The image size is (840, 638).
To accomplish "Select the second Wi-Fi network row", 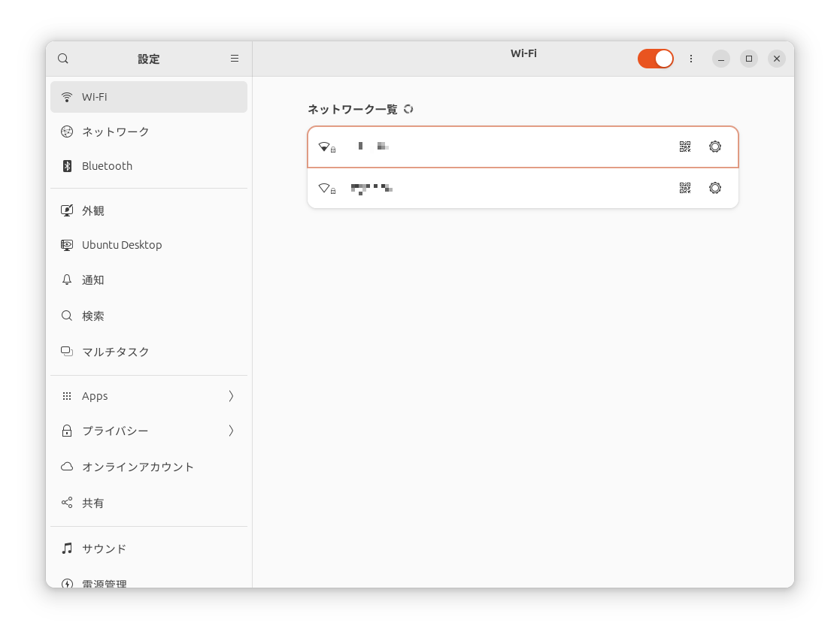I will [x=523, y=188].
